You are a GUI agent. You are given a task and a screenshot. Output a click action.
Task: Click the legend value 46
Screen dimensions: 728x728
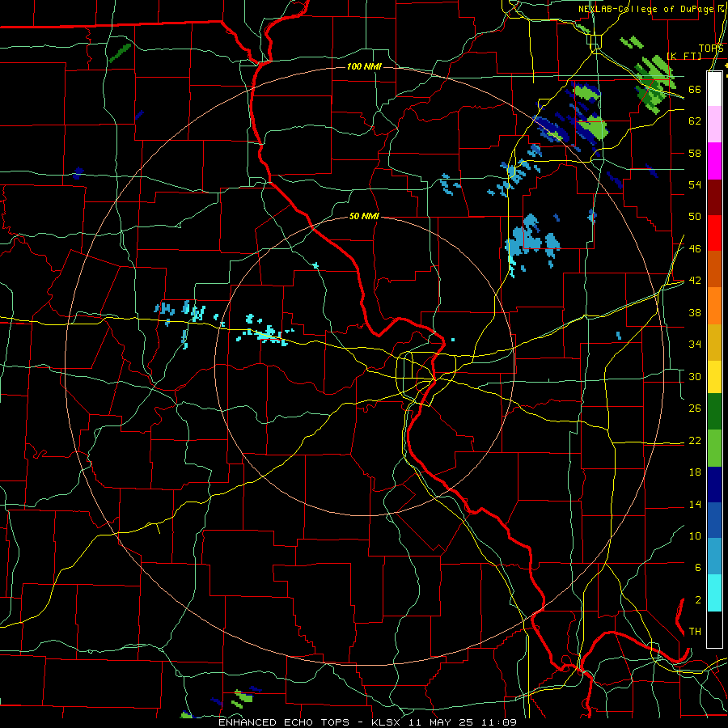coord(695,249)
